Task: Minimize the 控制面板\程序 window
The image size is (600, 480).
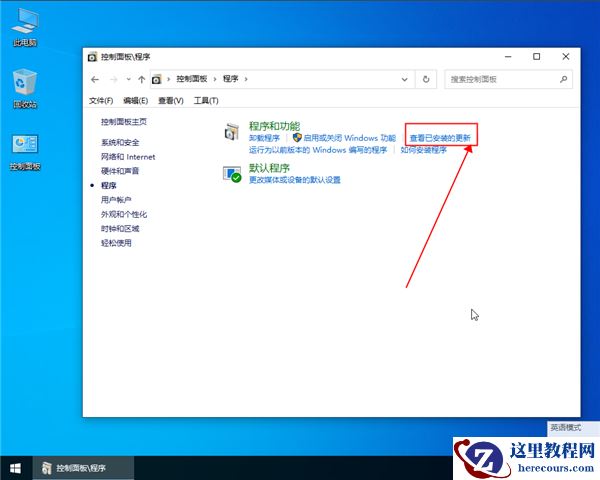Action: coord(508,57)
